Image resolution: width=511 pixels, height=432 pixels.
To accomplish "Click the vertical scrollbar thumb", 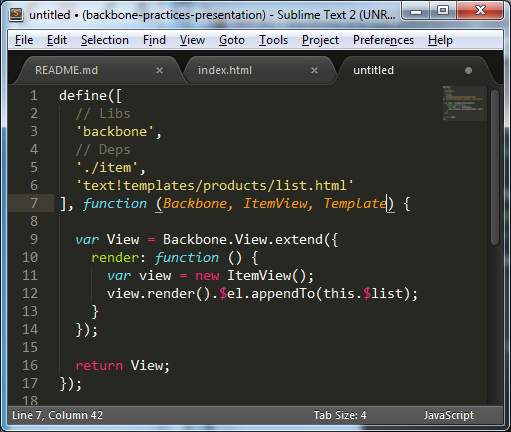I will [495, 167].
